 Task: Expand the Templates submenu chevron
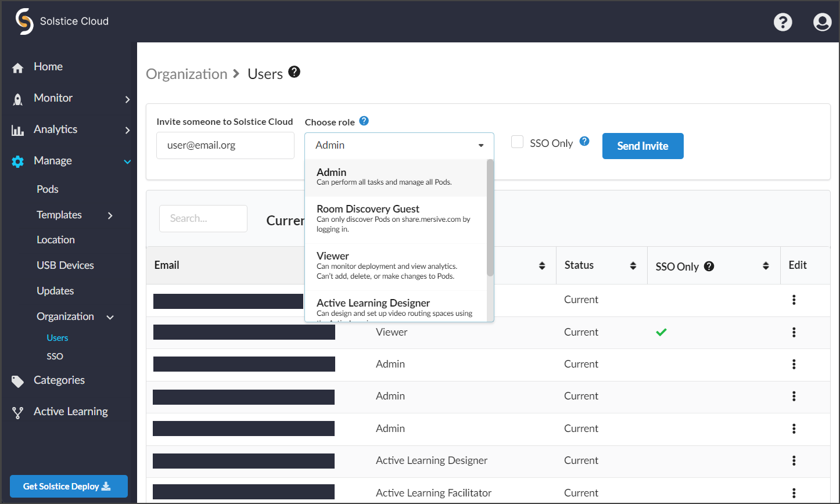110,216
